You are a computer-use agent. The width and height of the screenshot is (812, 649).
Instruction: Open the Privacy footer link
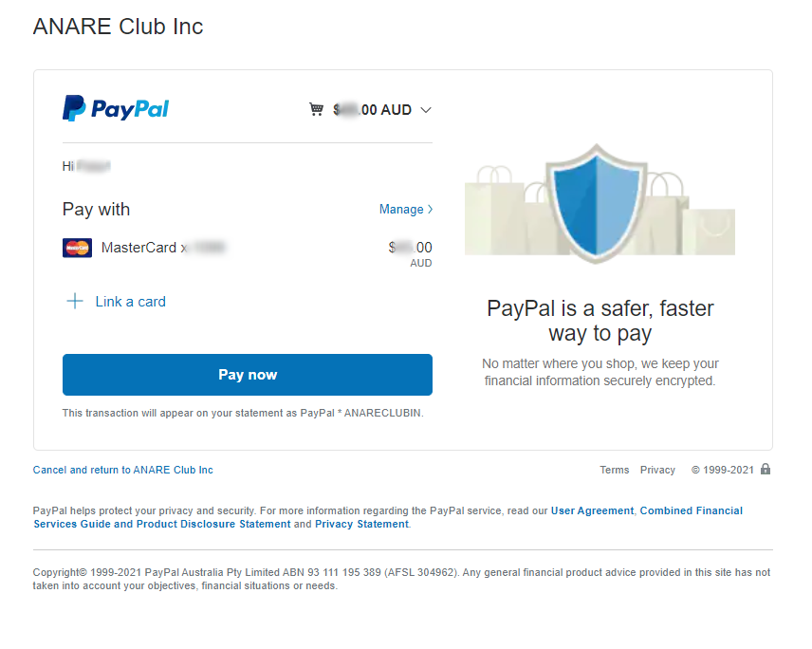click(657, 470)
